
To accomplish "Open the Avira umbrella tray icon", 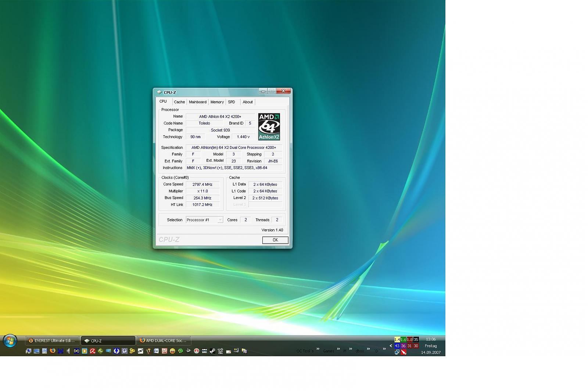I will (404, 352).
